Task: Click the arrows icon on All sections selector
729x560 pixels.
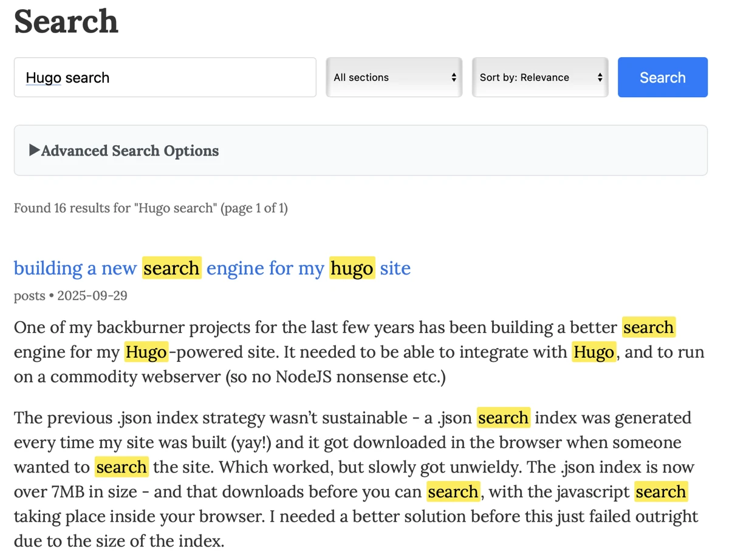Action: pos(454,77)
